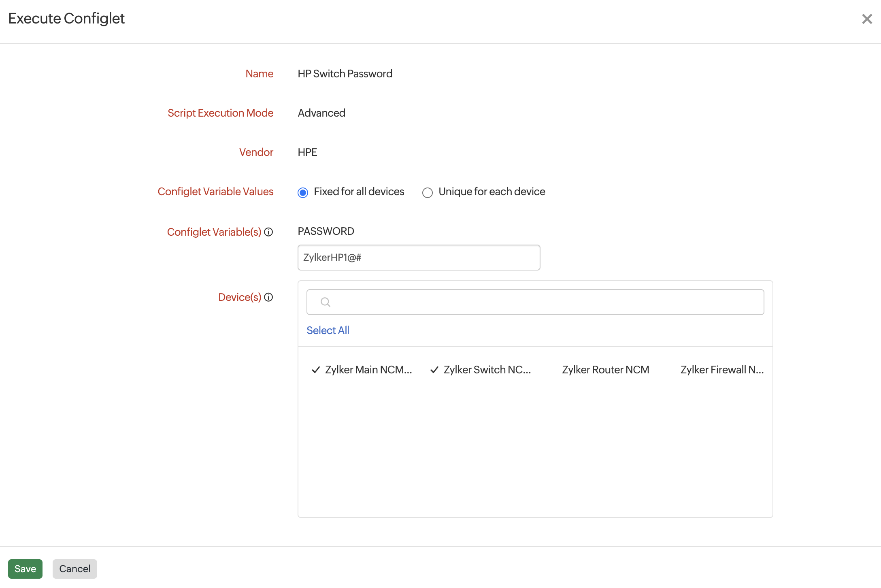This screenshot has width=881, height=588.
Task: Click info icon beside Device(s) label
Action: pyautogui.click(x=268, y=297)
